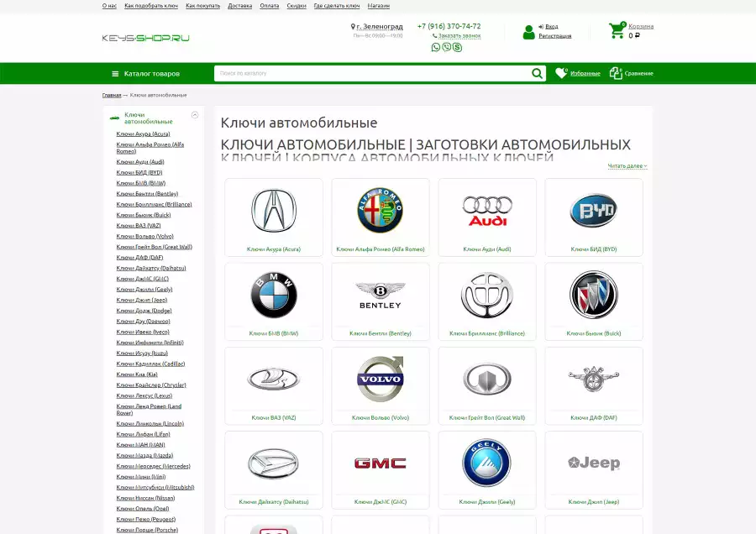Open Магазин menu item

point(379,6)
